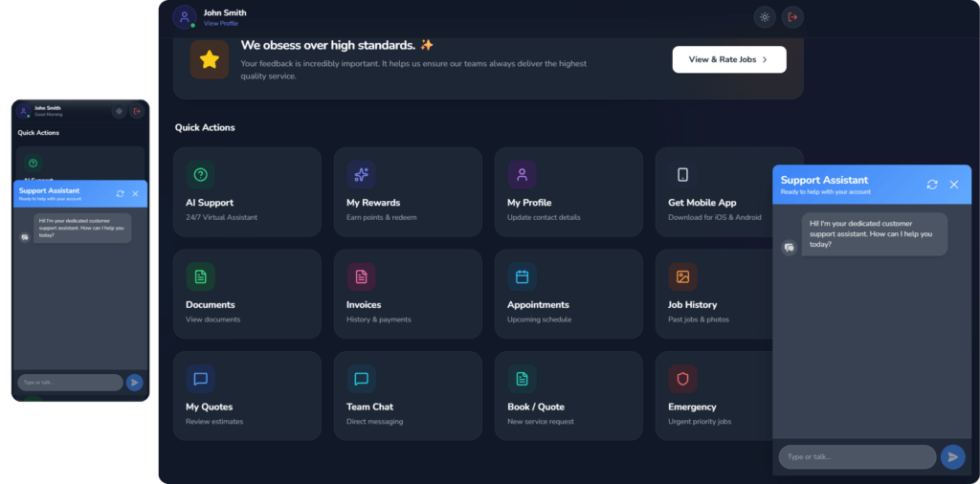Open the AI Support question mark icon
This screenshot has height=484, width=980.
coord(201,174)
